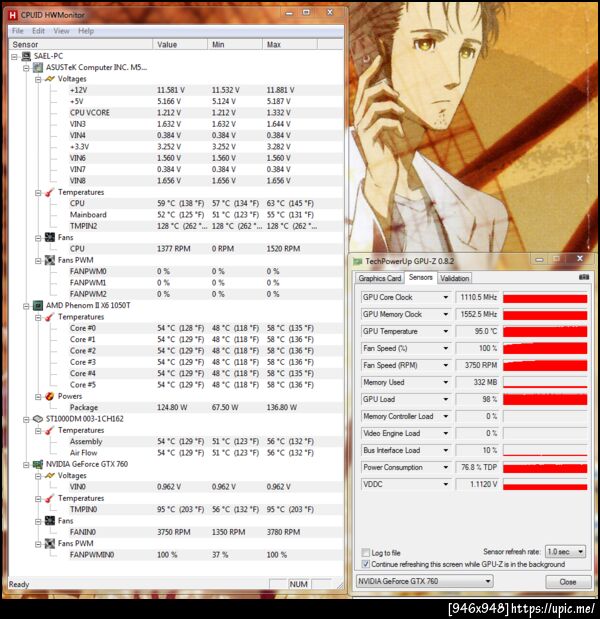600x619 pixels.
Task: Switch to the Graphics Card tab in GPU-Z
Action: point(380,278)
